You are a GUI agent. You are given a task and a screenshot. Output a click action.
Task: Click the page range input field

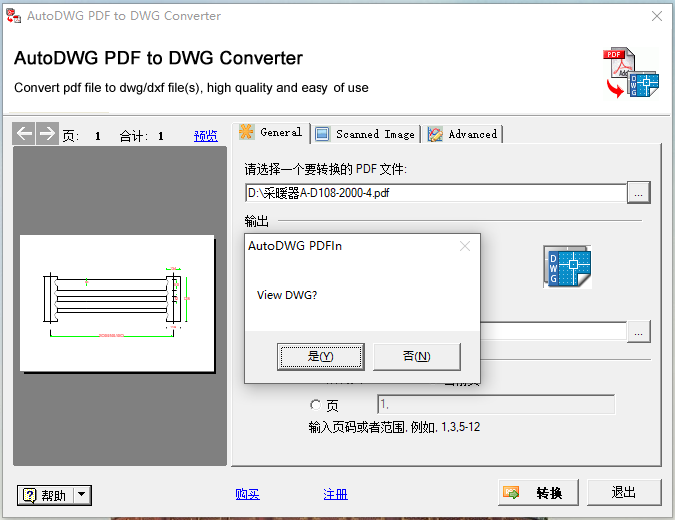click(496, 405)
